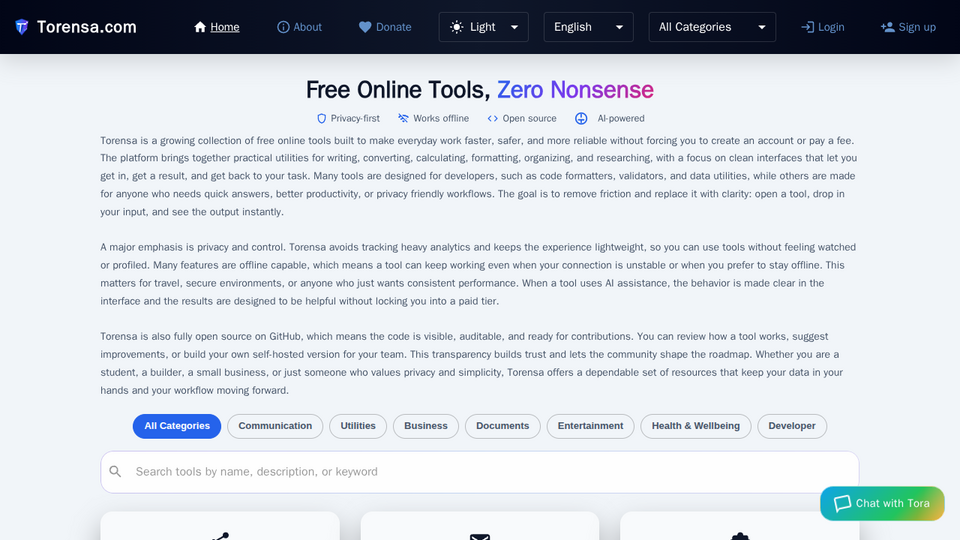960x540 pixels.
Task: Click the "AI-powered" label text
Action: [x=621, y=119]
